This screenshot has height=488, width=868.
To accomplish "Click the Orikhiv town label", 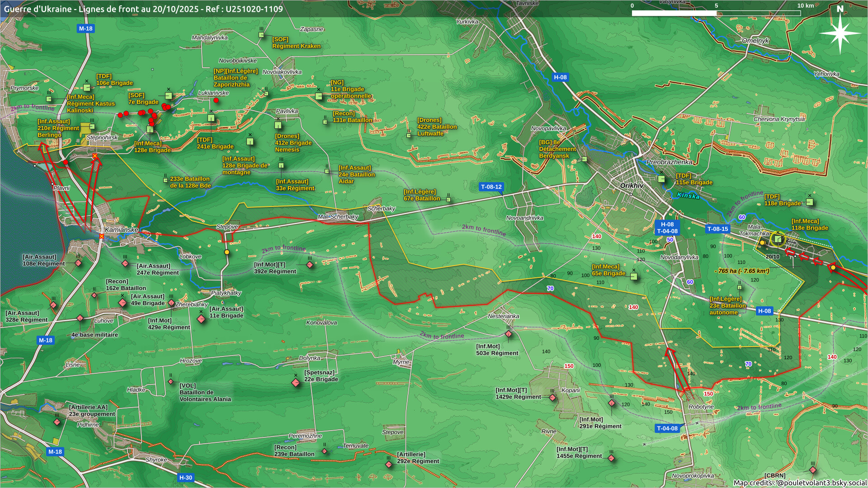I will click(632, 186).
